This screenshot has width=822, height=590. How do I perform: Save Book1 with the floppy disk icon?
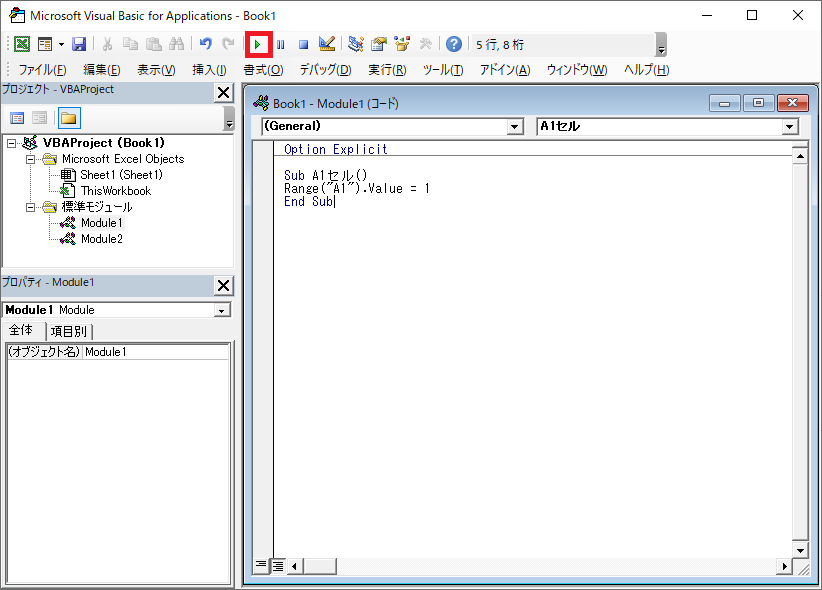tap(79, 44)
